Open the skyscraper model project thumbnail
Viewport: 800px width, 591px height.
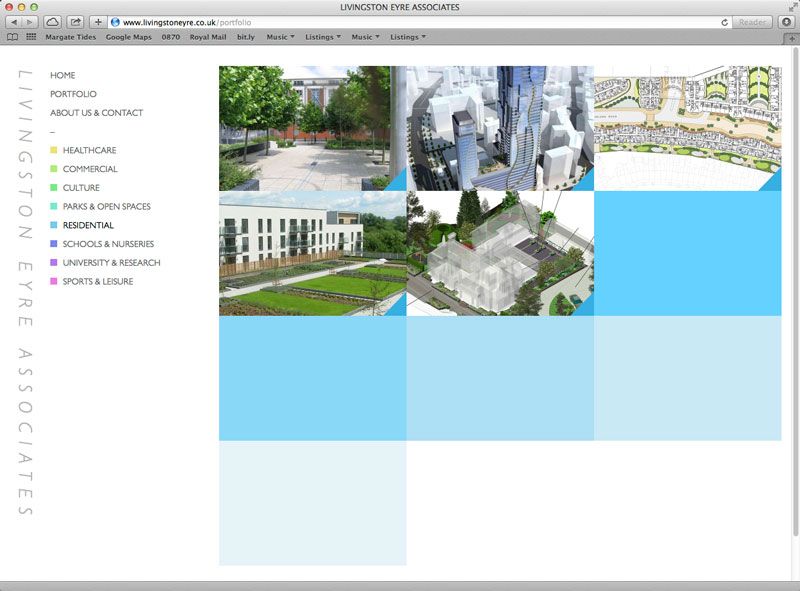coord(500,127)
